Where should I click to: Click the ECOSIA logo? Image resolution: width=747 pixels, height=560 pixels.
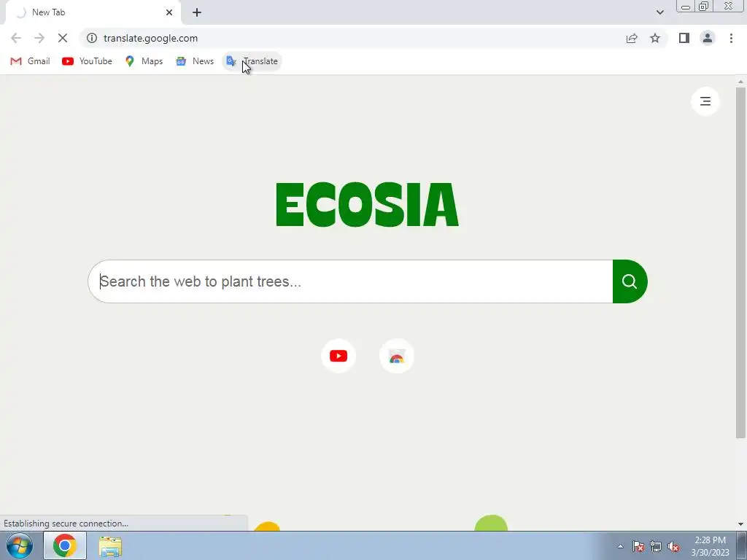click(368, 204)
